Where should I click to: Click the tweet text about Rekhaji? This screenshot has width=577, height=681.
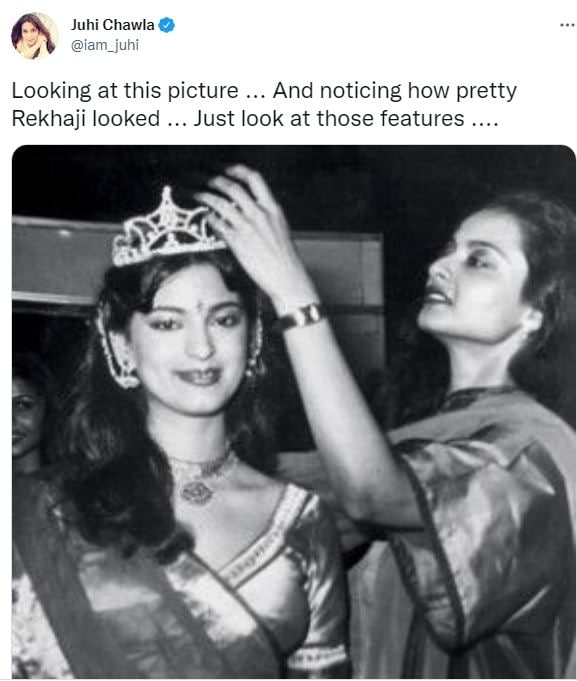264,104
